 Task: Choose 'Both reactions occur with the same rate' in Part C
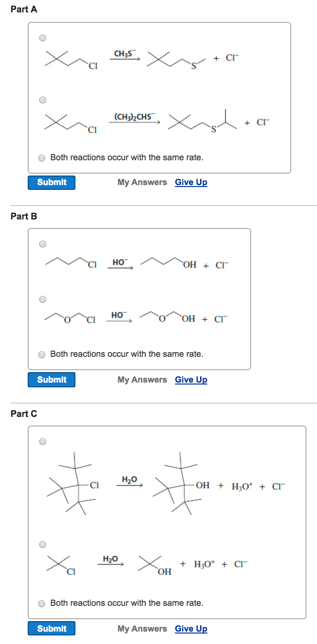(42, 603)
